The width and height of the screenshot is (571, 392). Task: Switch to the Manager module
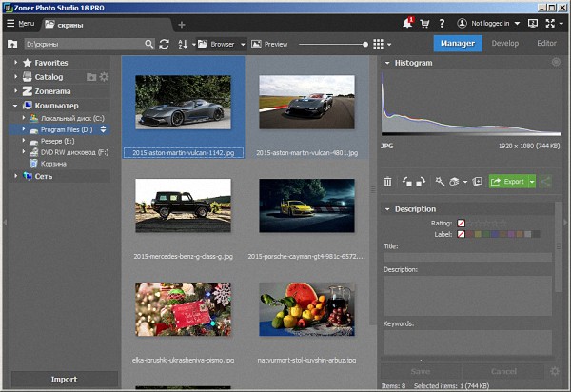point(458,44)
